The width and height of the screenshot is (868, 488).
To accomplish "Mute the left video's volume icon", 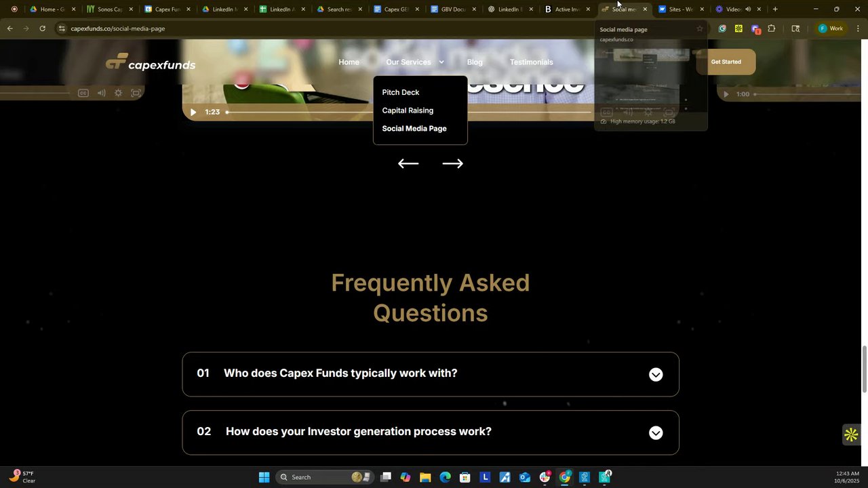I will 101,93.
